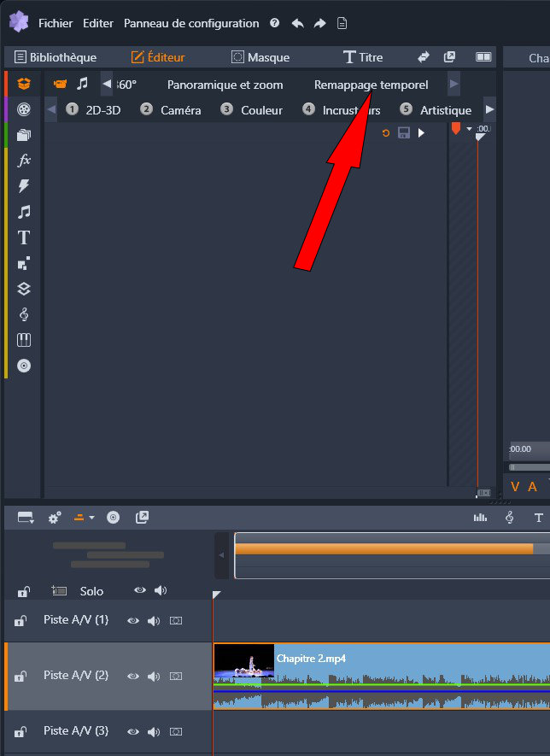Open the Fichier menu
Viewport: 550px width, 756px height.
[56, 23]
